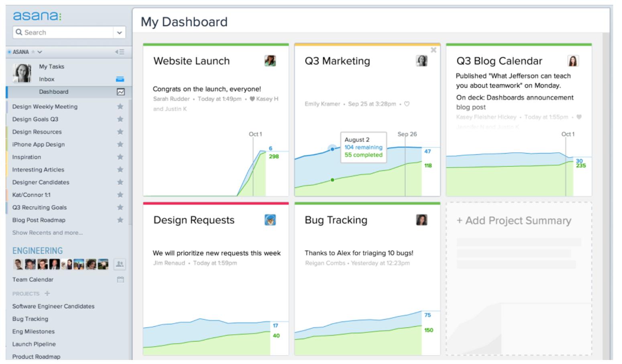This screenshot has width=622, height=364.
Task: Open Launch Pipeline project
Action: 34,344
